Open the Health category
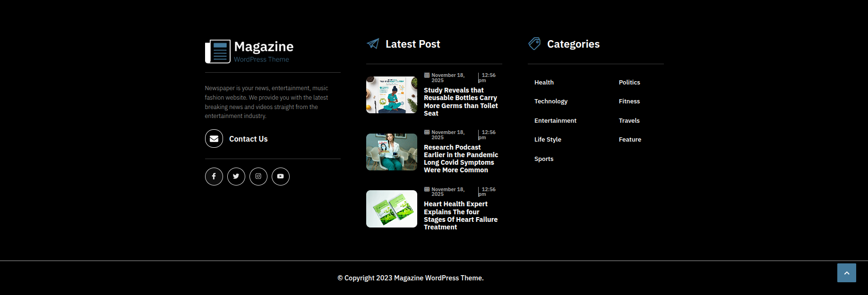This screenshot has width=868, height=295. [x=544, y=83]
